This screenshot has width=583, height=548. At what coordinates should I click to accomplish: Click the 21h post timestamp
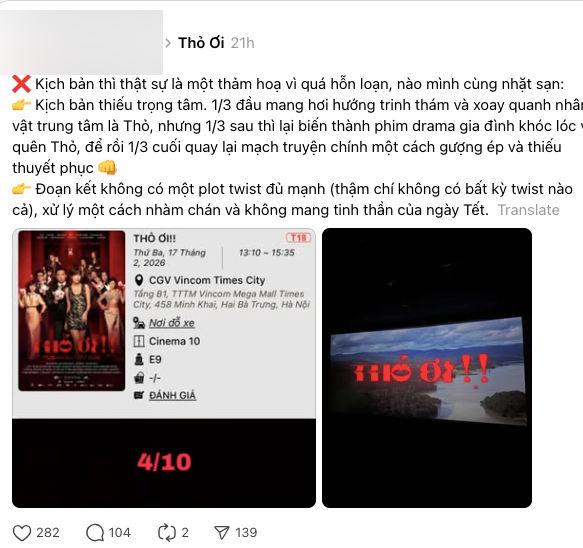click(x=242, y=43)
